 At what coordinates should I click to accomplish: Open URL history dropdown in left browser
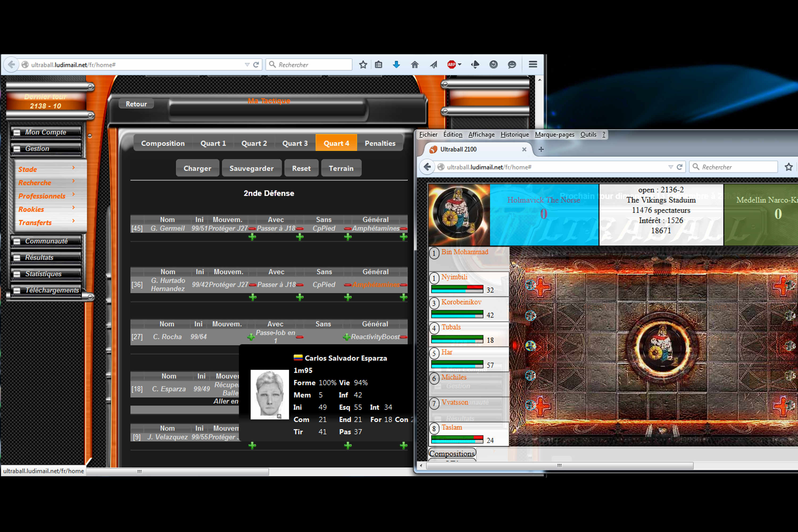click(x=247, y=64)
